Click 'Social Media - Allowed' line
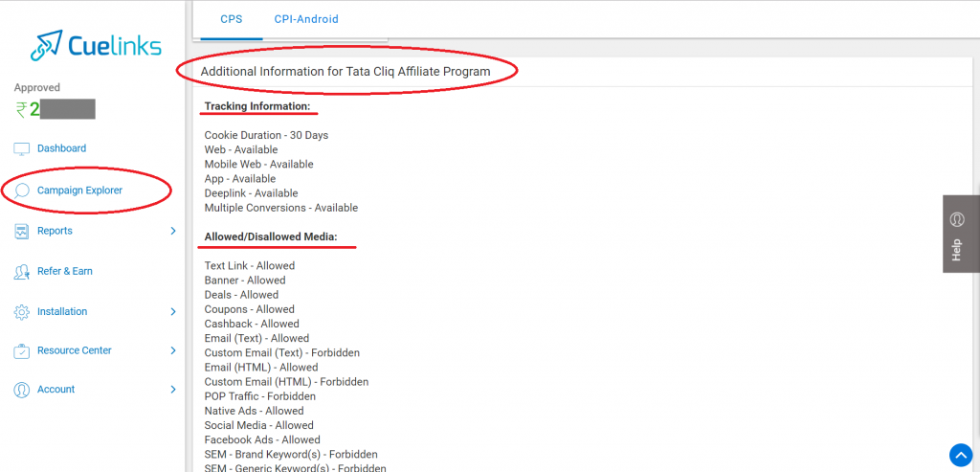This screenshot has width=980, height=472. point(258,425)
